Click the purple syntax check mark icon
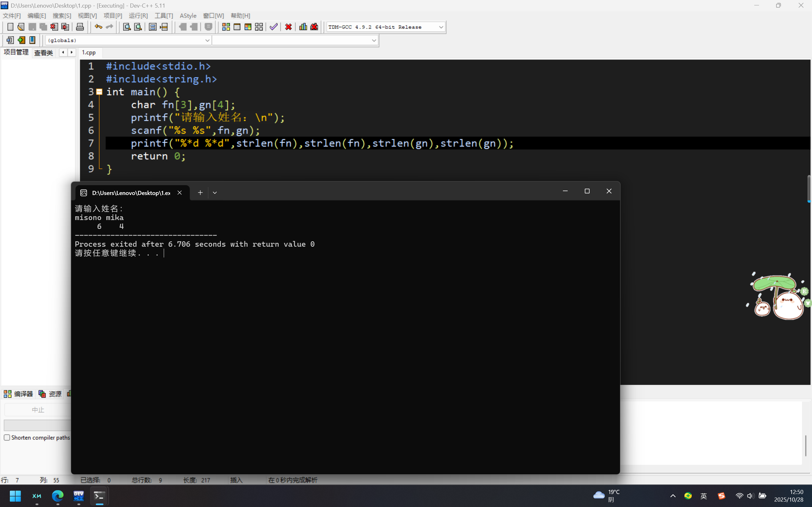812x507 pixels. [274, 27]
